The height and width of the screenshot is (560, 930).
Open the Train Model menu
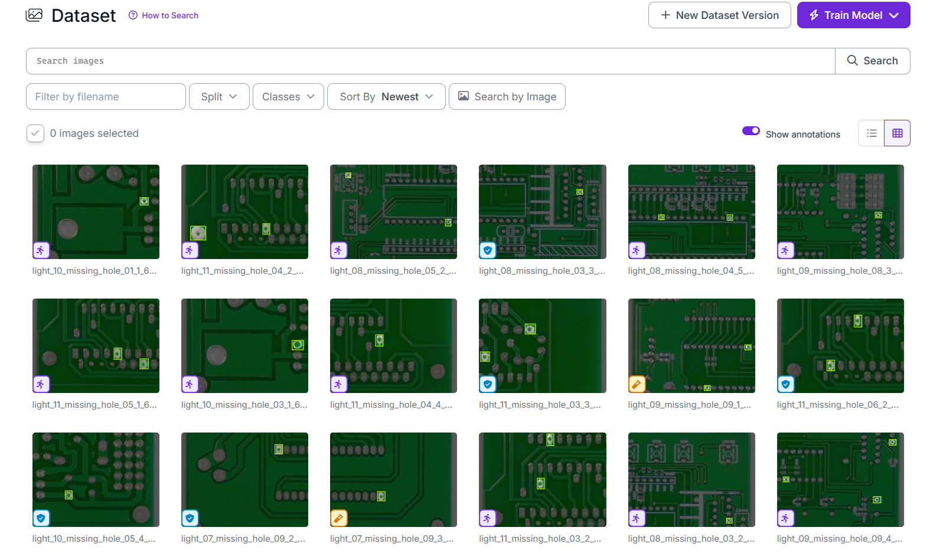tap(853, 15)
